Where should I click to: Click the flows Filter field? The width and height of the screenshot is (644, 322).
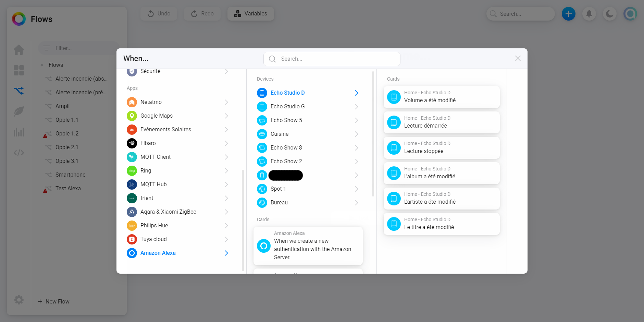pos(79,48)
